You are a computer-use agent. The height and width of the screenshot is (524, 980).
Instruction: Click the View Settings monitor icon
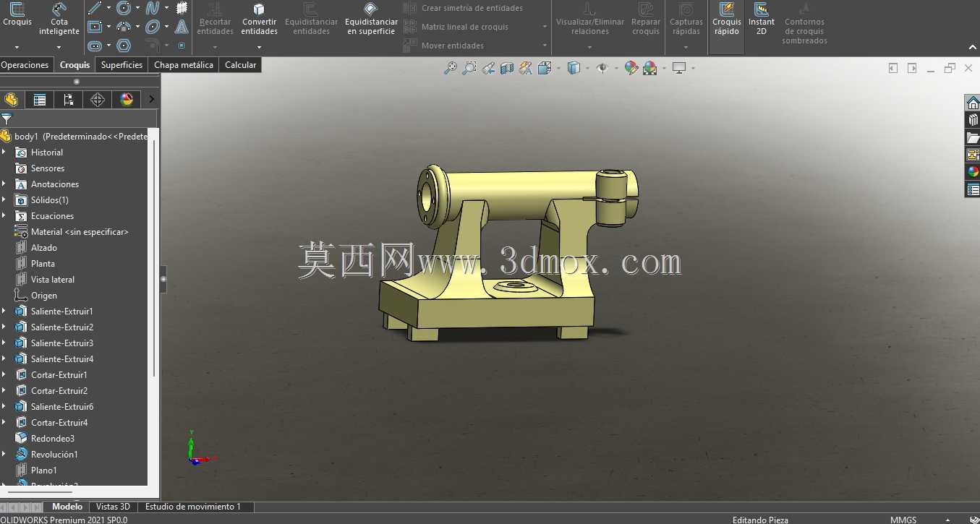pyautogui.click(x=679, y=68)
